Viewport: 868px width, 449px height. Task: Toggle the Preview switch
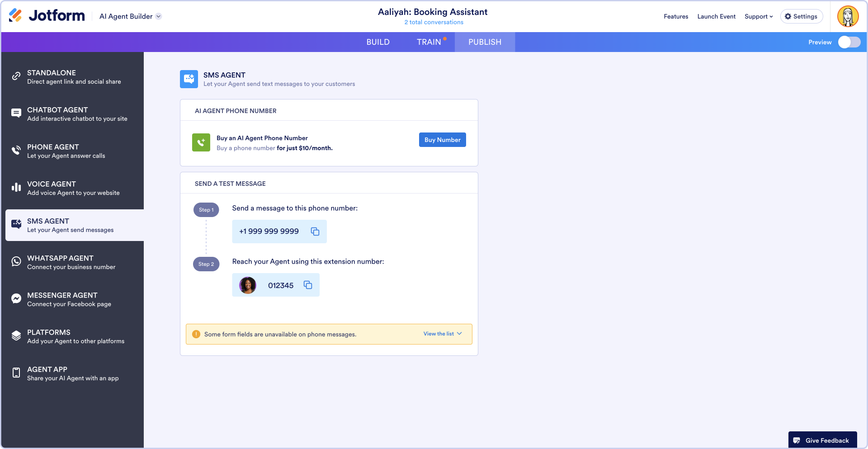click(849, 42)
